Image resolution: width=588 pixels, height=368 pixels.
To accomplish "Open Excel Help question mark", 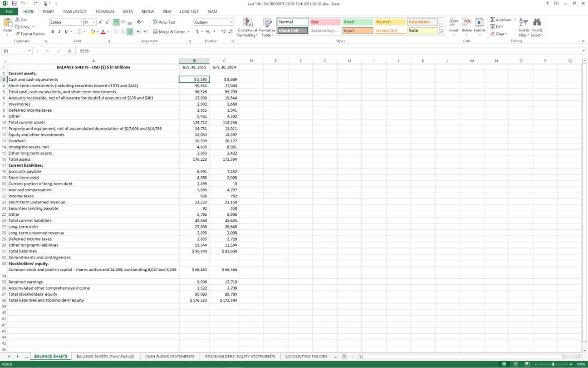I will coord(547,4).
